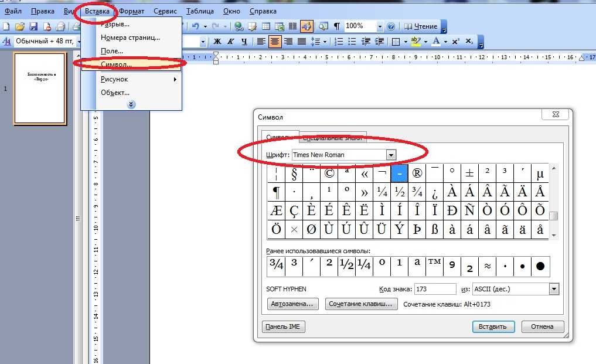Click the Columns icon
596x364 pixels.
tap(292, 26)
